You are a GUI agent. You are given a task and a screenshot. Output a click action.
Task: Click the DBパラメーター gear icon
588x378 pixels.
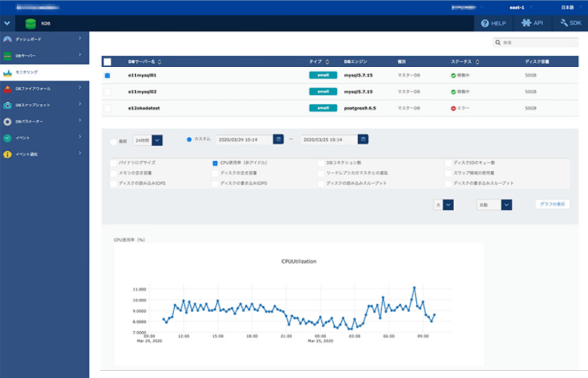[x=7, y=122]
